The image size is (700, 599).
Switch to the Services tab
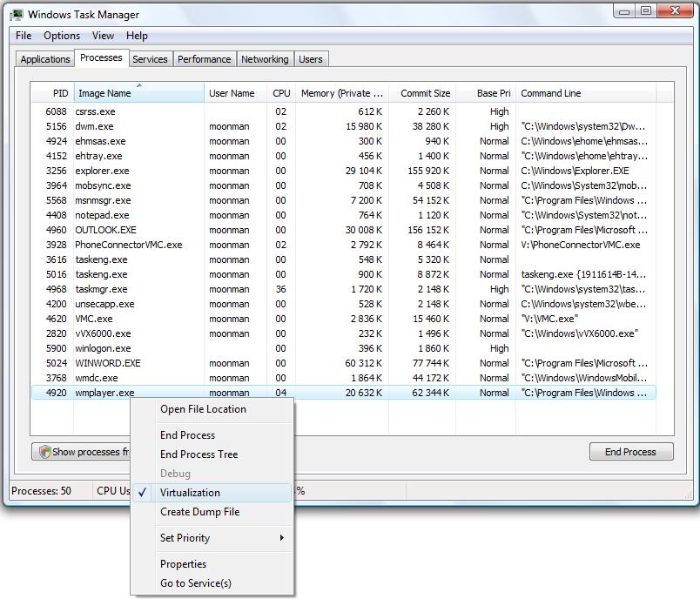150,59
